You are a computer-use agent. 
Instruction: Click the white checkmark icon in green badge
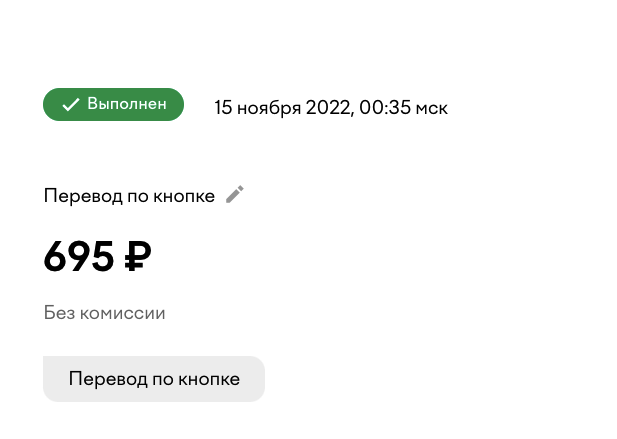(71, 104)
